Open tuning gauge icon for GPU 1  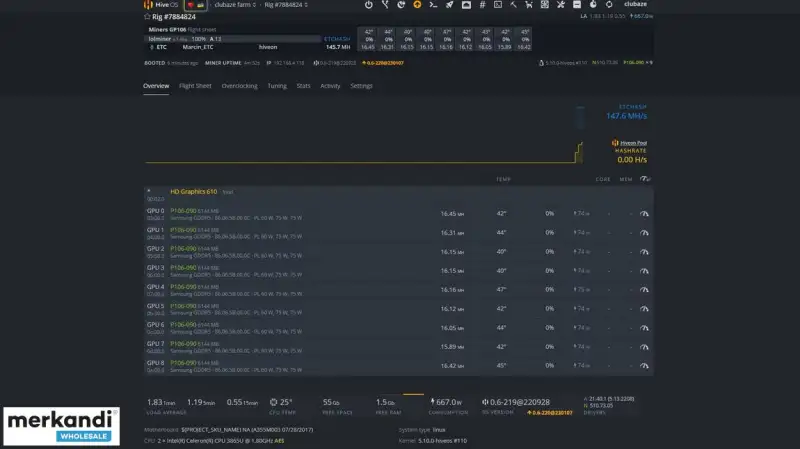(x=644, y=233)
